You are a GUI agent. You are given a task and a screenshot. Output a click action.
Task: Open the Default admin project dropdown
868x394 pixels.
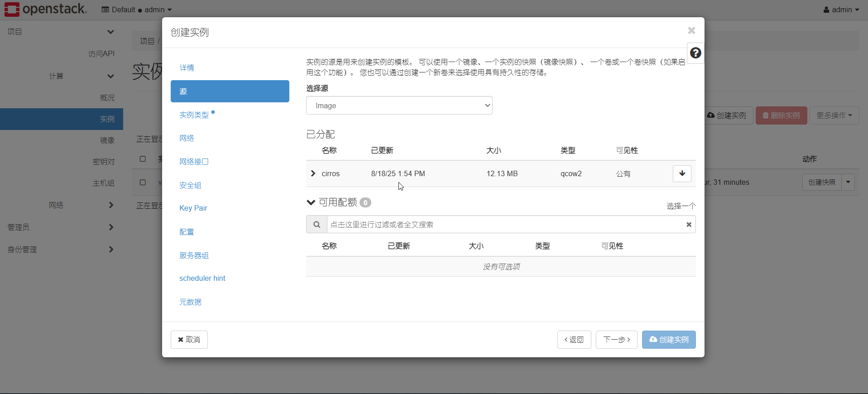(x=137, y=10)
